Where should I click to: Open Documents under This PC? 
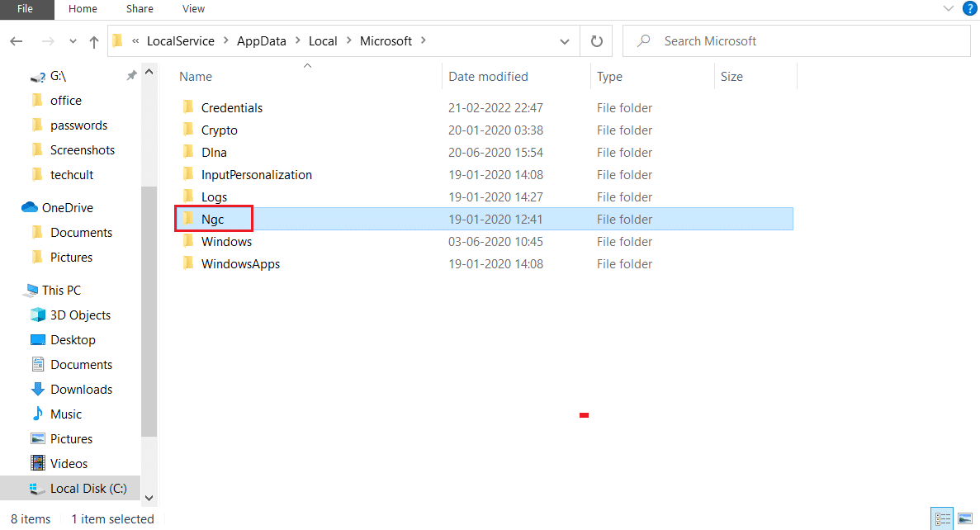click(81, 364)
